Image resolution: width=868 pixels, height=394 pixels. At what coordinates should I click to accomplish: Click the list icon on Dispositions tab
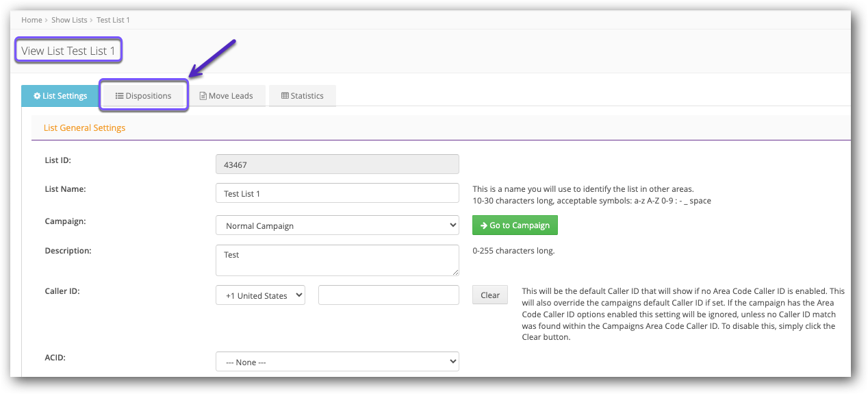coord(119,96)
